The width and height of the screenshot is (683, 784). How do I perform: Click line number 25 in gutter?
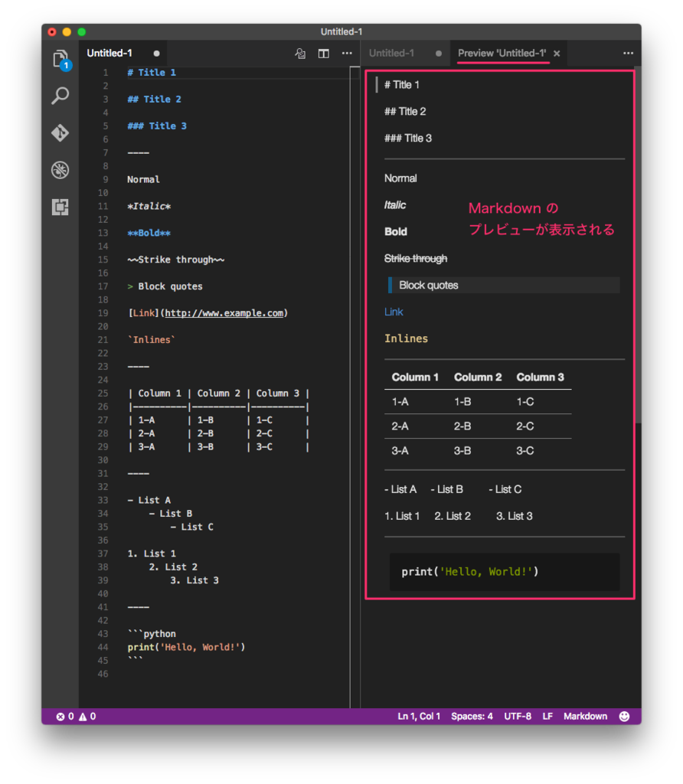click(x=103, y=394)
